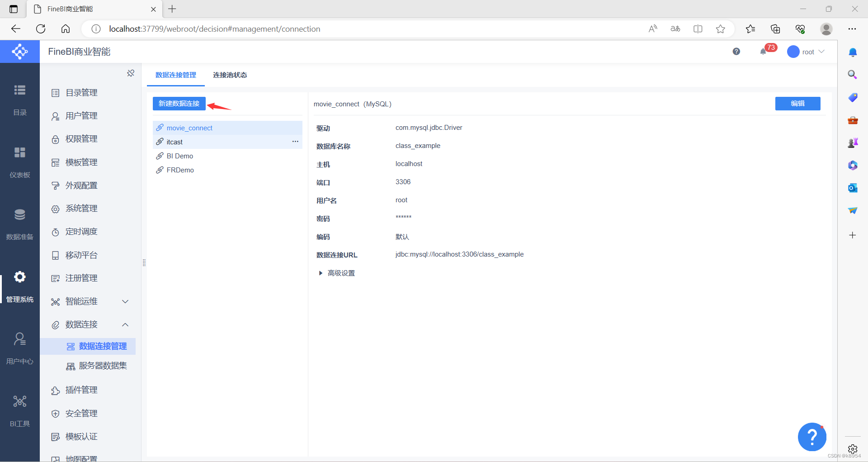Open a new browser tab
868x462 pixels.
pyautogui.click(x=172, y=9)
